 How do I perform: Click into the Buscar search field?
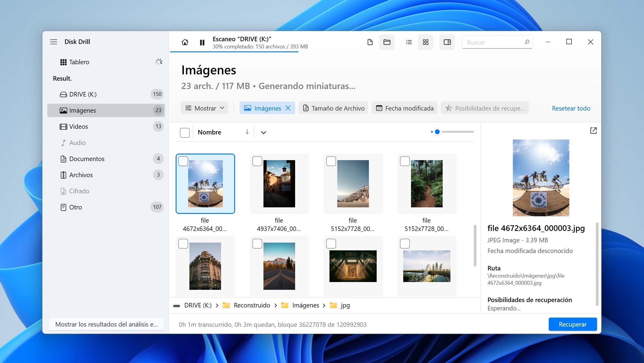(x=497, y=42)
